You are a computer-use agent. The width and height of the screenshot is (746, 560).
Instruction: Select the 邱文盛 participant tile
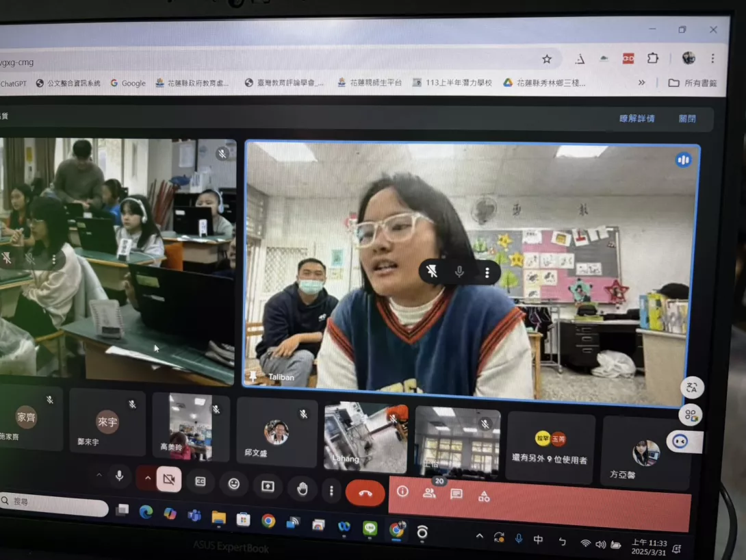(x=276, y=432)
